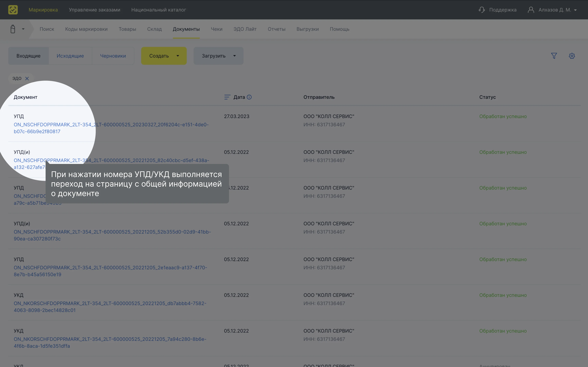Go to the Товары tab

(x=127, y=29)
